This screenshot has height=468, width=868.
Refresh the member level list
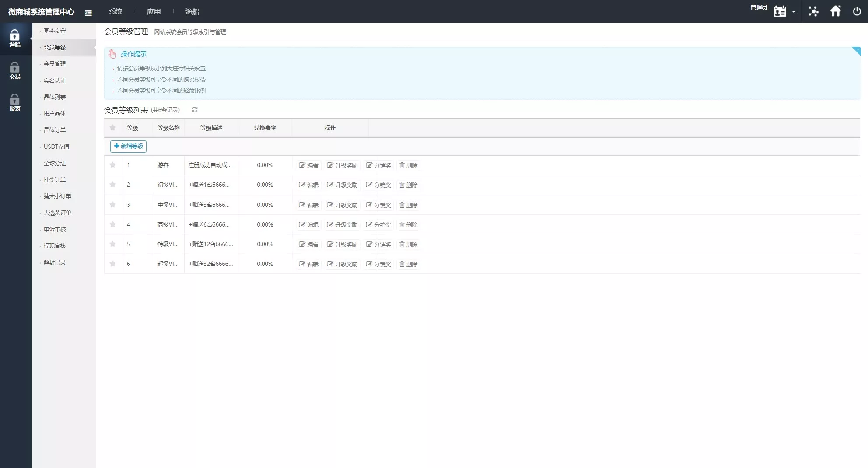[x=195, y=110]
